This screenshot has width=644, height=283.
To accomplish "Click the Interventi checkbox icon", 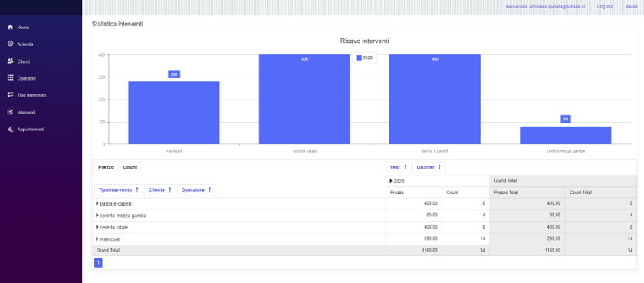I will (11, 112).
